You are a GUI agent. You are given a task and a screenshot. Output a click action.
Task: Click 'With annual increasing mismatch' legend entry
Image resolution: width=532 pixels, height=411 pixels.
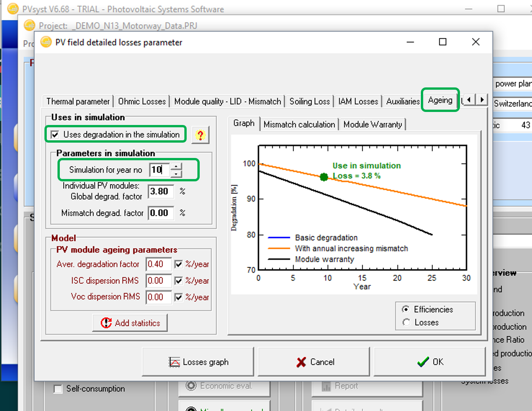point(338,248)
